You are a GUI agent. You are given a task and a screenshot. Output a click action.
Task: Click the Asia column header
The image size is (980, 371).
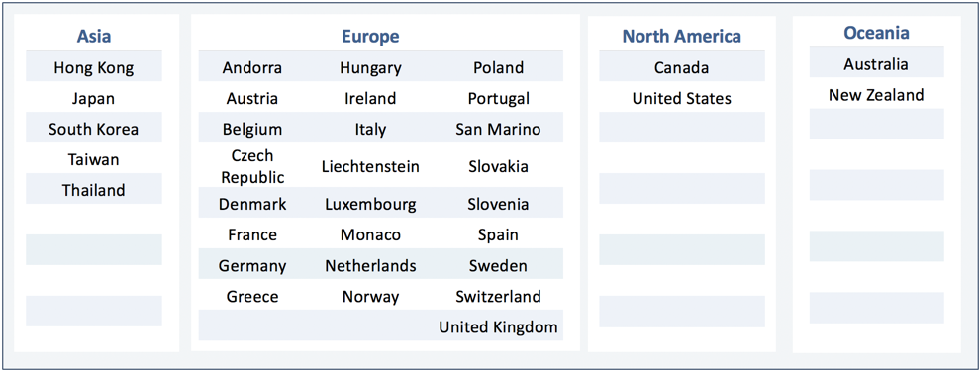point(94,37)
